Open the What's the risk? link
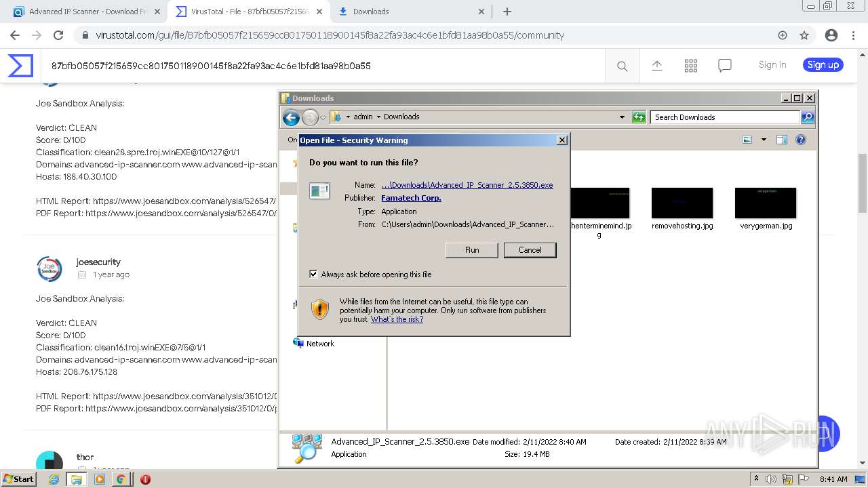The width and height of the screenshot is (868, 488). pos(397,319)
